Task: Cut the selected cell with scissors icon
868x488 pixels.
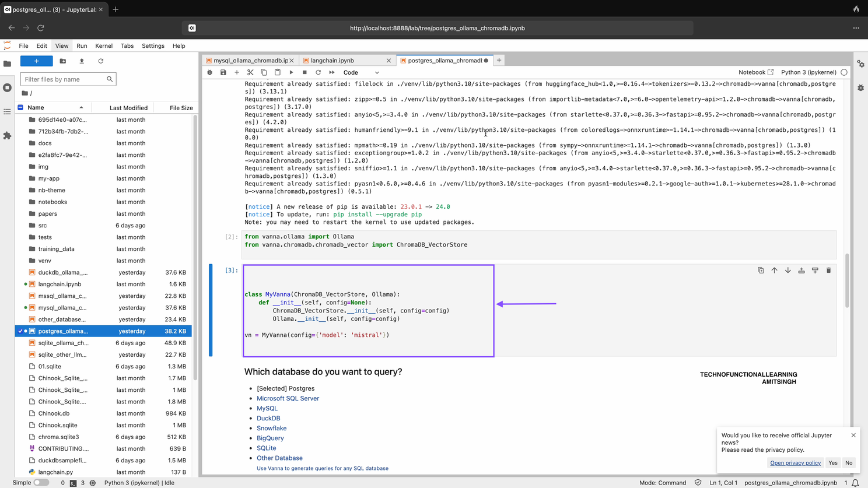Action: (250, 72)
